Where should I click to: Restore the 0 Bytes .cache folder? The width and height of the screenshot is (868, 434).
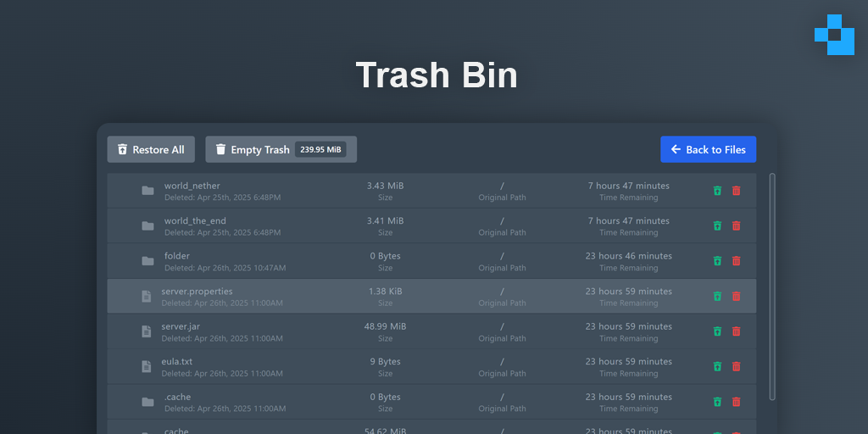coord(717,402)
